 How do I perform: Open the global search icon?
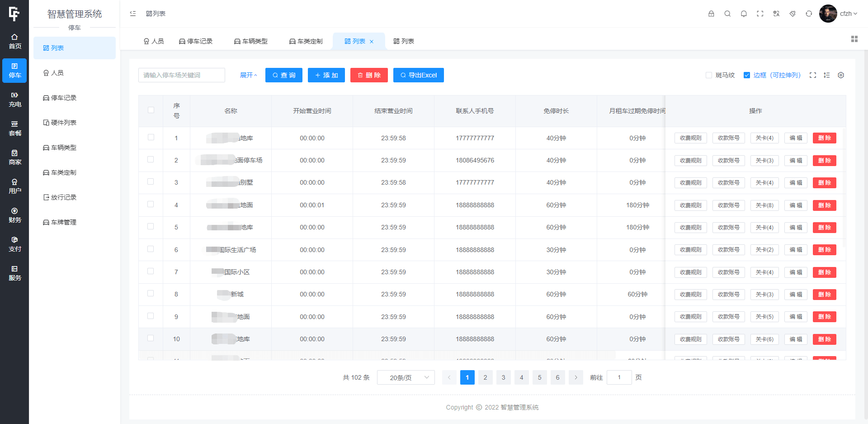click(727, 14)
